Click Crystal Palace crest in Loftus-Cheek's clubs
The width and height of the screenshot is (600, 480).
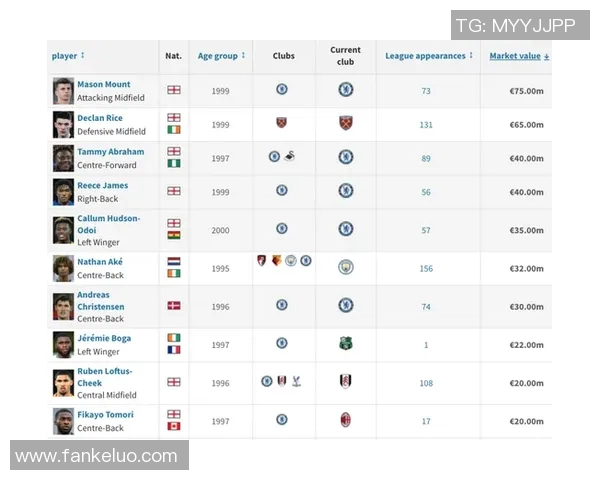[x=296, y=382]
